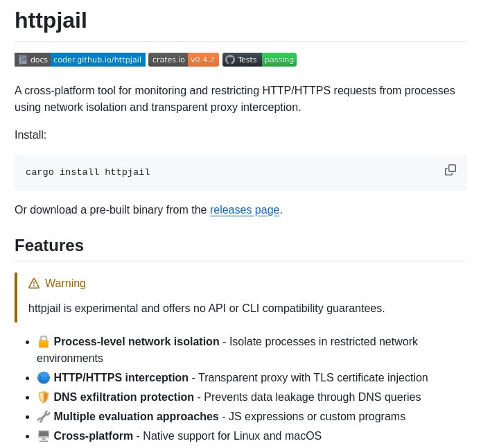This screenshot has width=481, height=448.
Task: Click the warning triangle icon
Action: point(34,283)
